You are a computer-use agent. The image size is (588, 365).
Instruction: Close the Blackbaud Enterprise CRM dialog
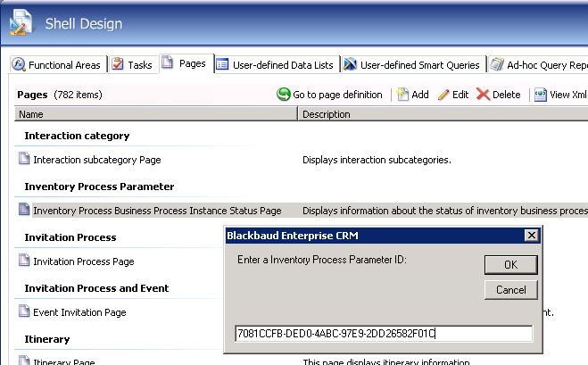click(x=532, y=236)
